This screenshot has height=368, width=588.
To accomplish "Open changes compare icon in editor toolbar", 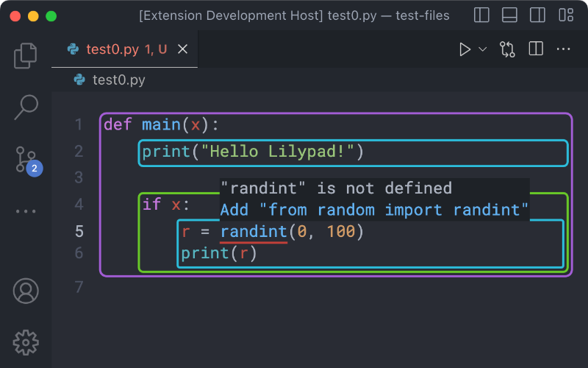I will (x=507, y=49).
